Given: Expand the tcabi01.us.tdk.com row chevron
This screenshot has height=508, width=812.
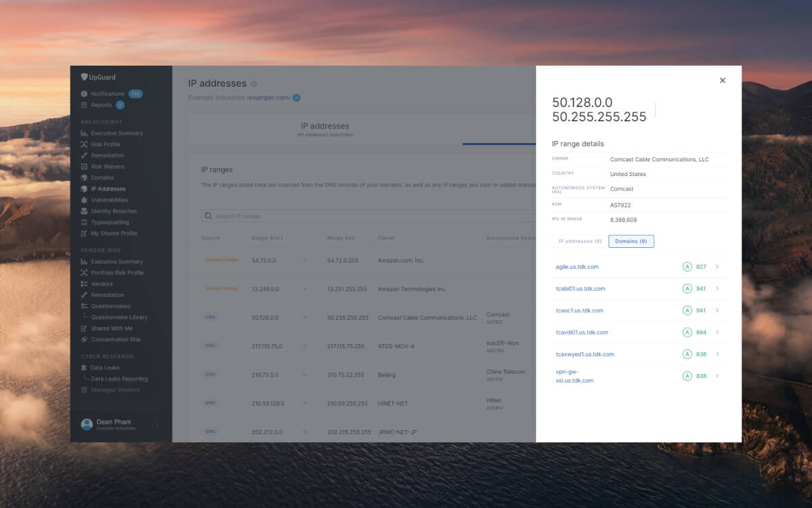Looking at the screenshot, I should click(x=717, y=289).
